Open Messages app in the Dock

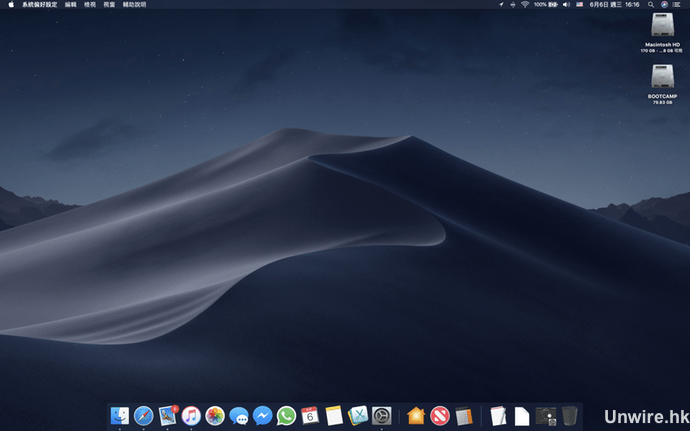(x=239, y=416)
